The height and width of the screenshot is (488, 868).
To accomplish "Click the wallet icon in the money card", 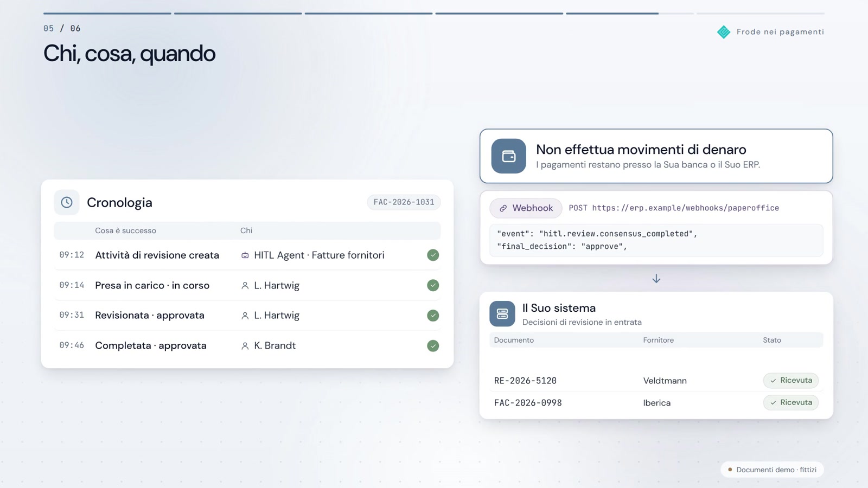I will (x=509, y=156).
